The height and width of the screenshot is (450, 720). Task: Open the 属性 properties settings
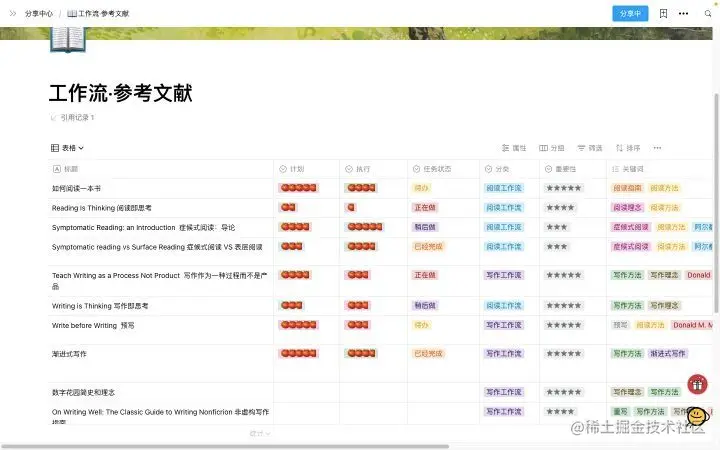pyautogui.click(x=514, y=148)
